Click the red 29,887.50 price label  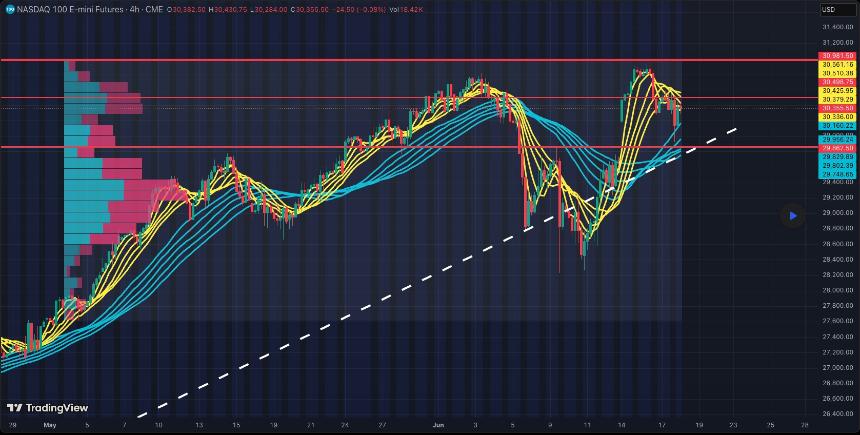tap(836, 148)
